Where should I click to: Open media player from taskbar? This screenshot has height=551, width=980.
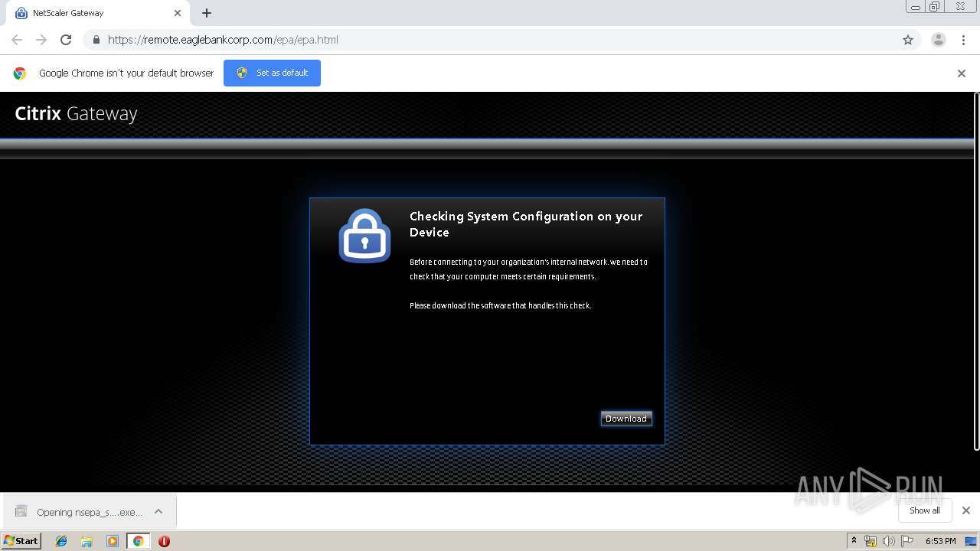tap(113, 541)
